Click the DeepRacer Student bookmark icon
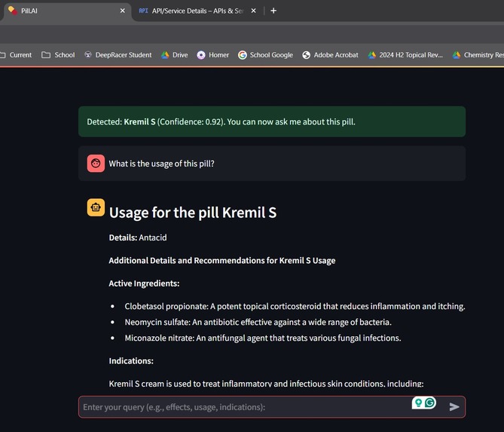The height and width of the screenshot is (432, 504). (x=87, y=55)
